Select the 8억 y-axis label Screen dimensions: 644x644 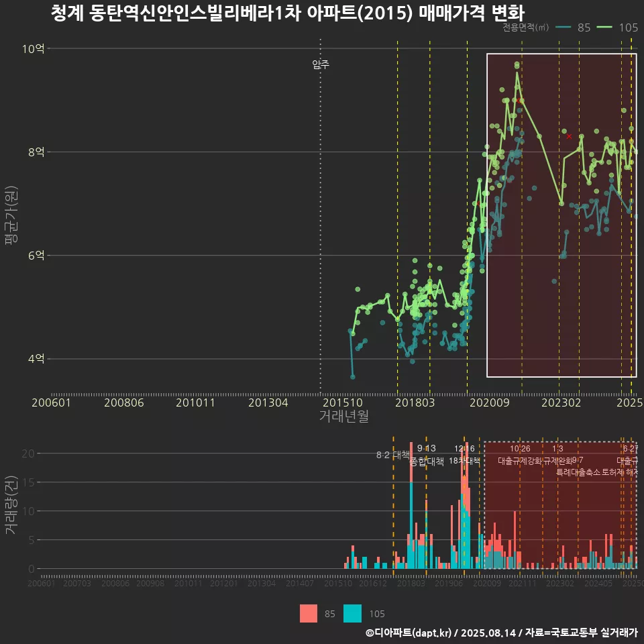[36, 152]
